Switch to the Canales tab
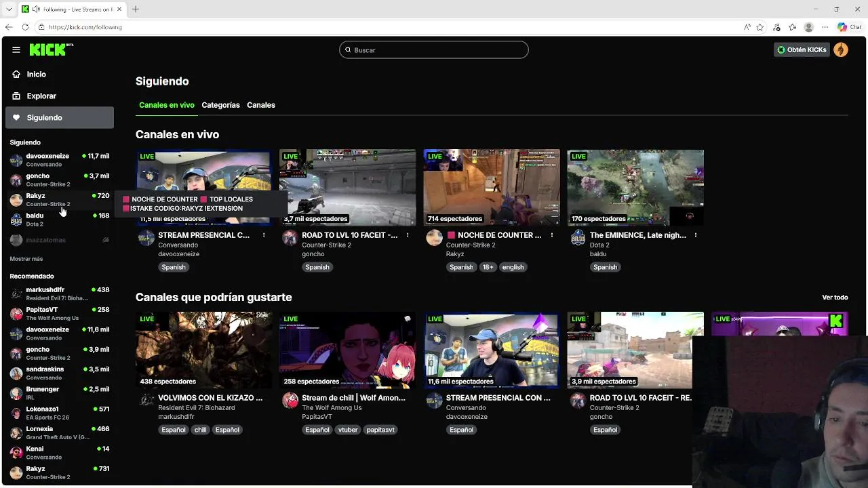 (x=261, y=105)
